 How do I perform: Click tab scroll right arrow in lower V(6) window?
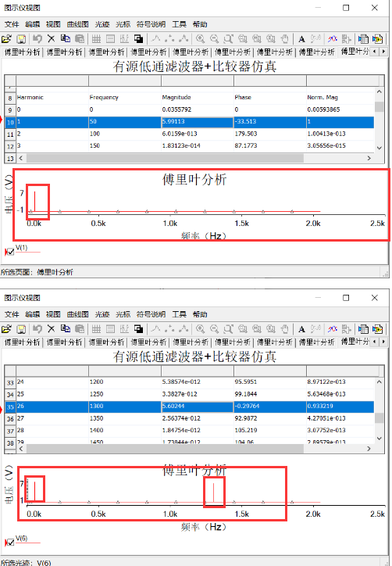383,342
